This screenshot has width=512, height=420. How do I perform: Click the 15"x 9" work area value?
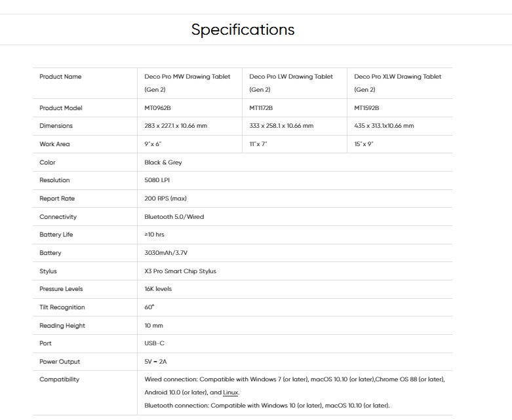(x=364, y=144)
